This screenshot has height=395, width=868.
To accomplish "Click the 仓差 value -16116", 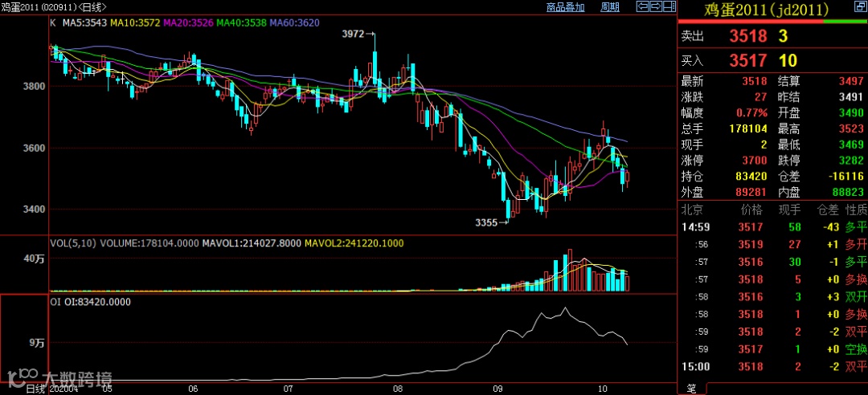I will 846,177.
